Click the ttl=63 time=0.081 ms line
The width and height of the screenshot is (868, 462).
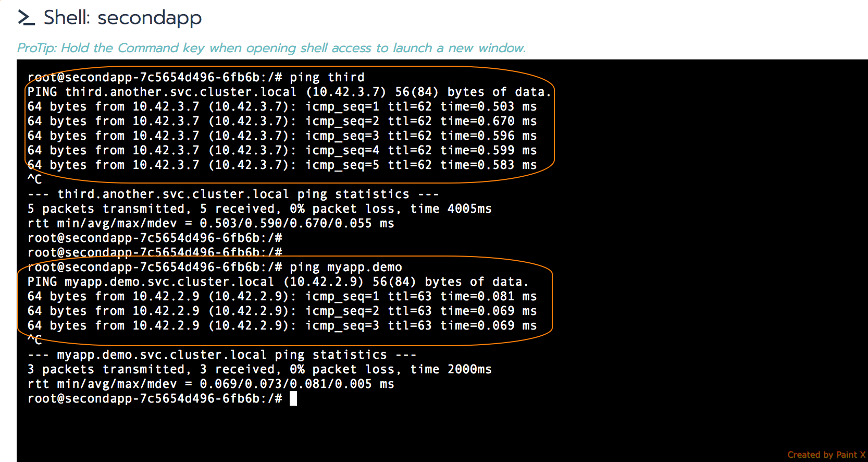coord(282,296)
